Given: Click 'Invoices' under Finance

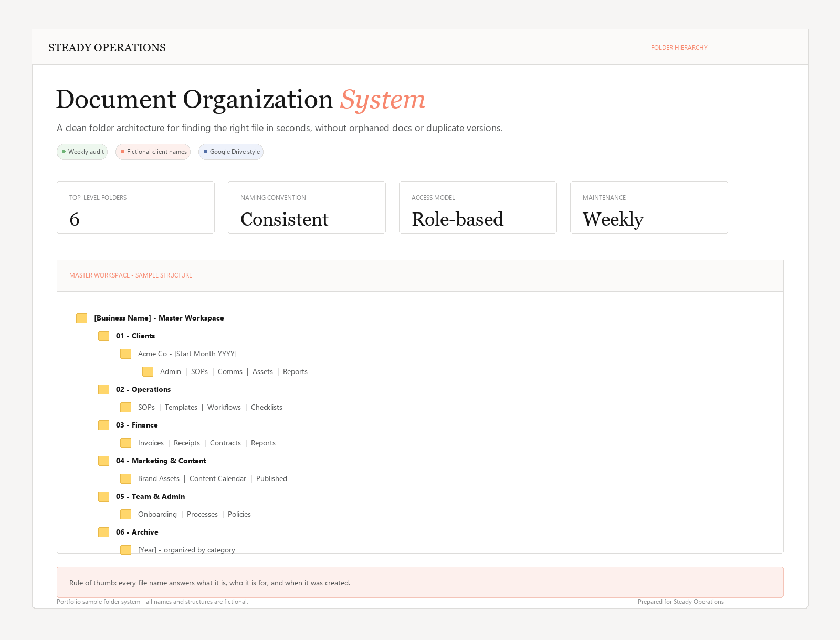Looking at the screenshot, I should click(x=151, y=443).
